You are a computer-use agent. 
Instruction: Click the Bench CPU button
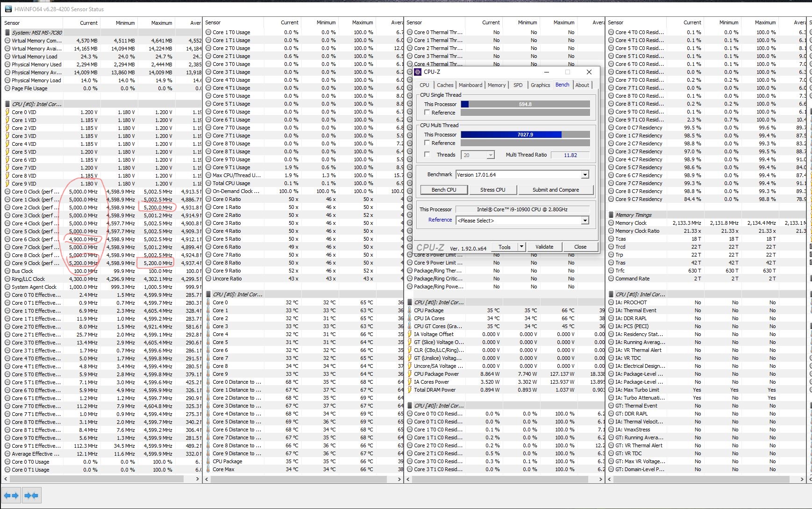point(444,190)
